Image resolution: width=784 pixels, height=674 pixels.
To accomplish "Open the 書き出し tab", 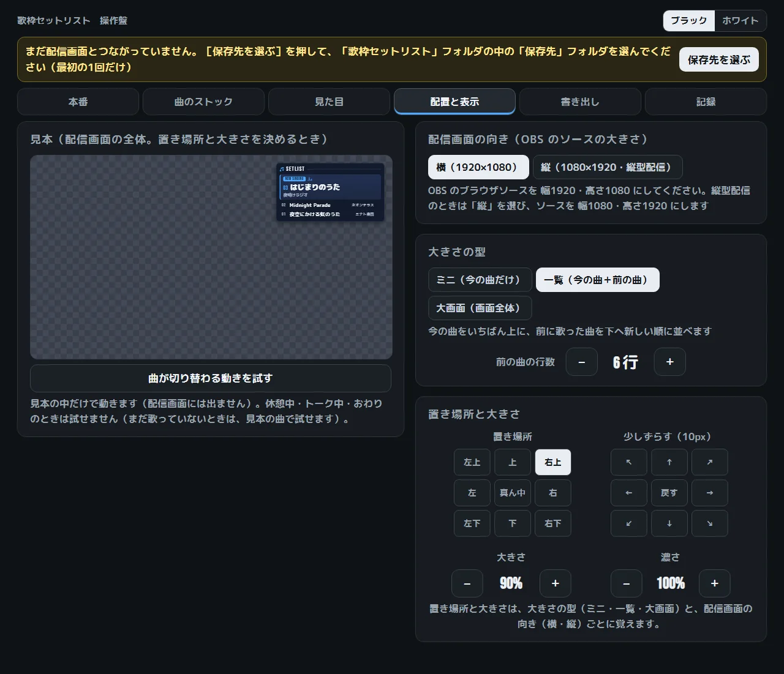I will 580,102.
